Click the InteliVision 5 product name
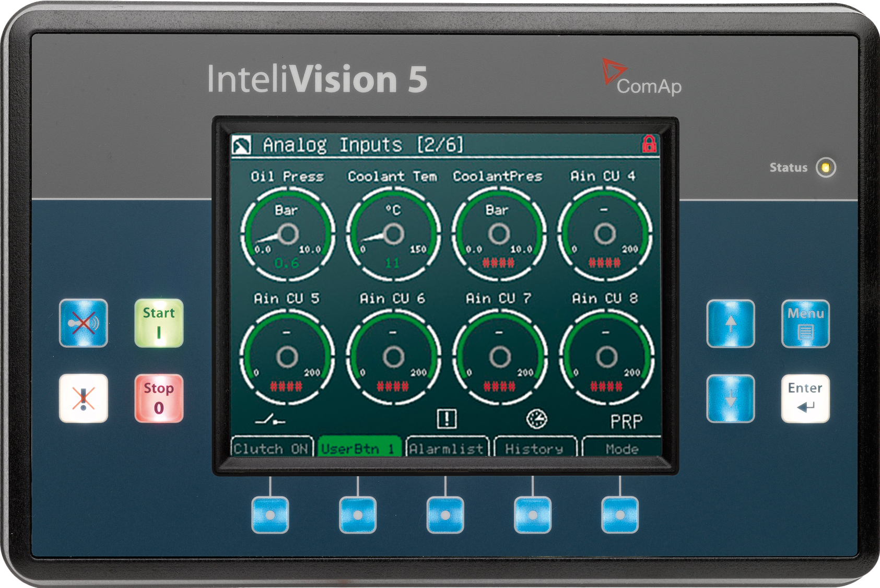The height and width of the screenshot is (588, 880). tap(318, 79)
